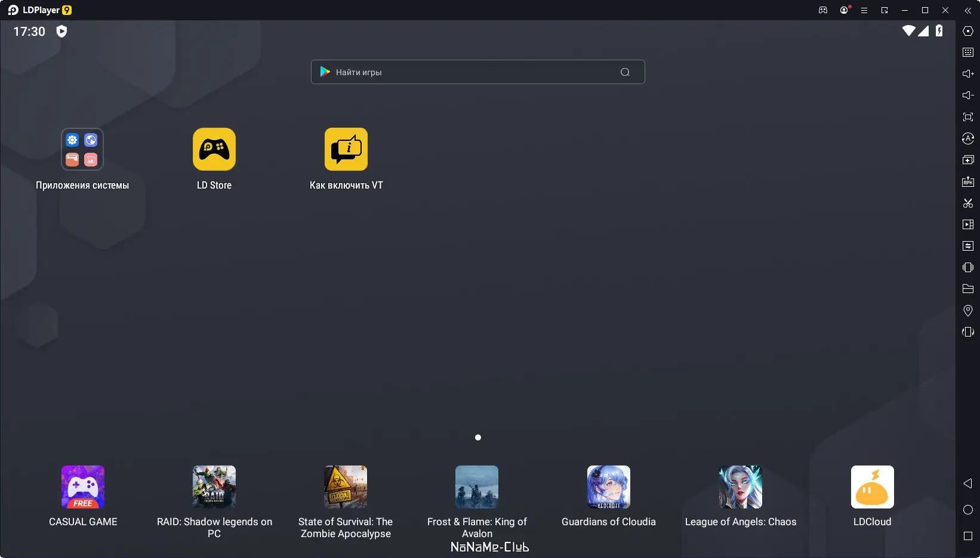Screen dimensions: 980x558
Task: Open the account profile icon
Action: point(844,10)
